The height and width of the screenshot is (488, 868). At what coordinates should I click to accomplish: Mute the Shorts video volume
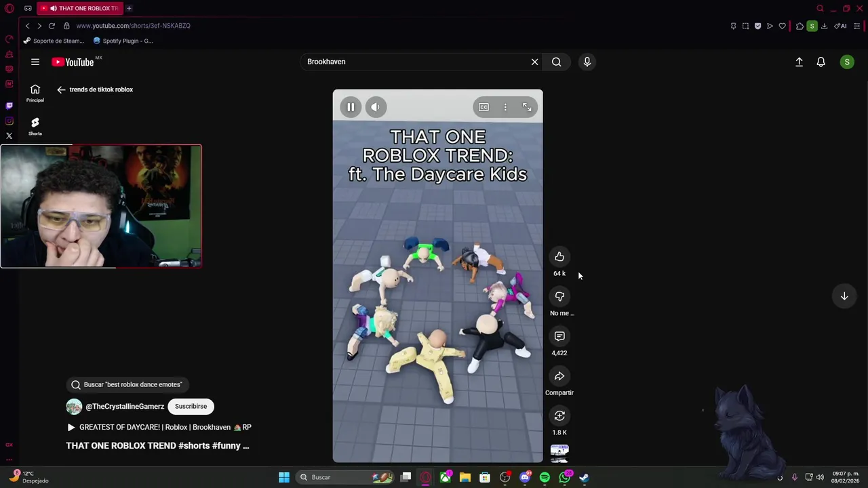(x=375, y=107)
